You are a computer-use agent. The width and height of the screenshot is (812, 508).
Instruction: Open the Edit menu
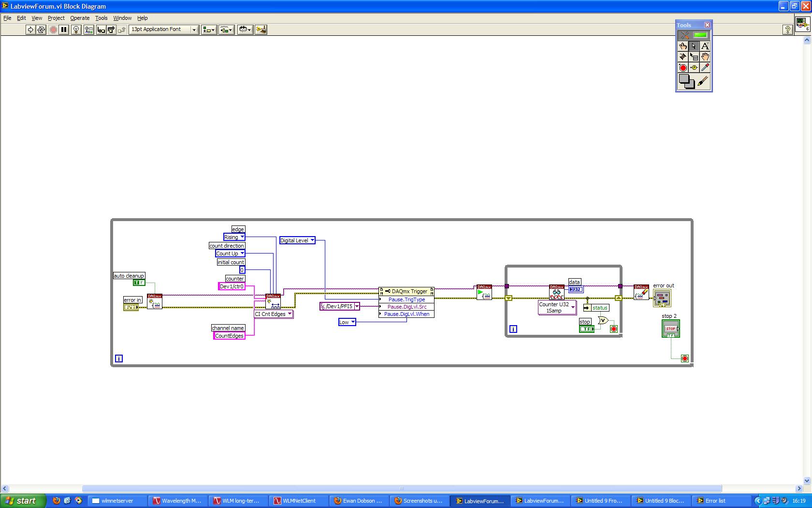[x=21, y=18]
